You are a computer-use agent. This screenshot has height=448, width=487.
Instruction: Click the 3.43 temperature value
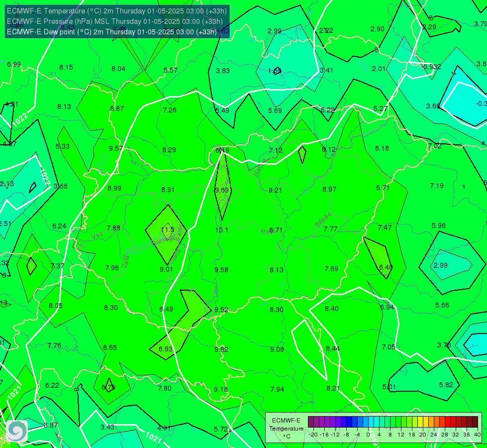point(107,427)
